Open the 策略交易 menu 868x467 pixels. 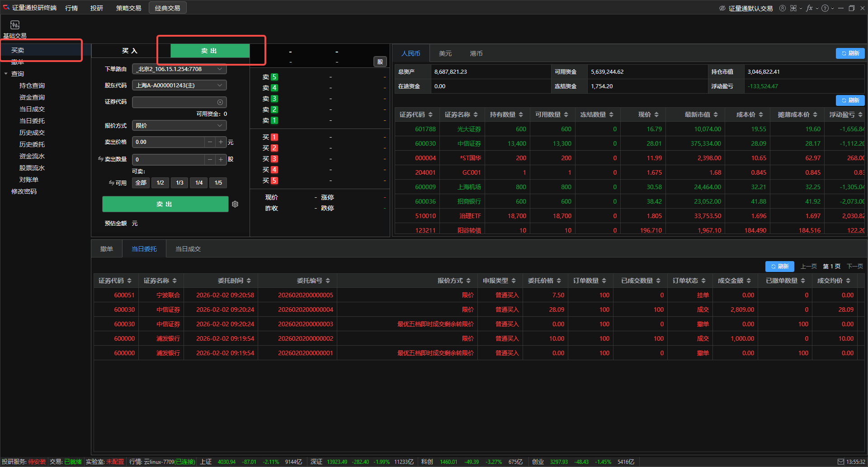tap(128, 8)
